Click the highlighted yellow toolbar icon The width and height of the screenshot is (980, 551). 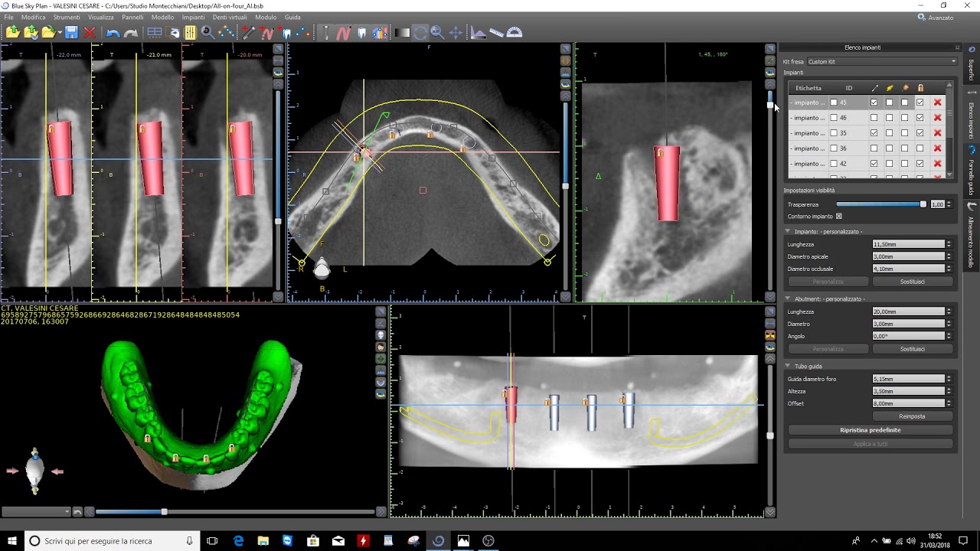[190, 33]
